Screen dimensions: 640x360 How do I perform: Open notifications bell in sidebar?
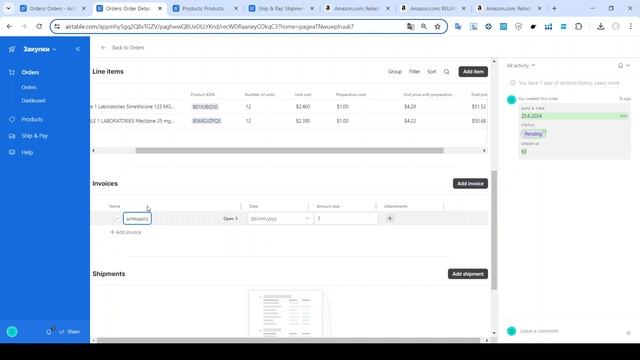click(x=49, y=331)
